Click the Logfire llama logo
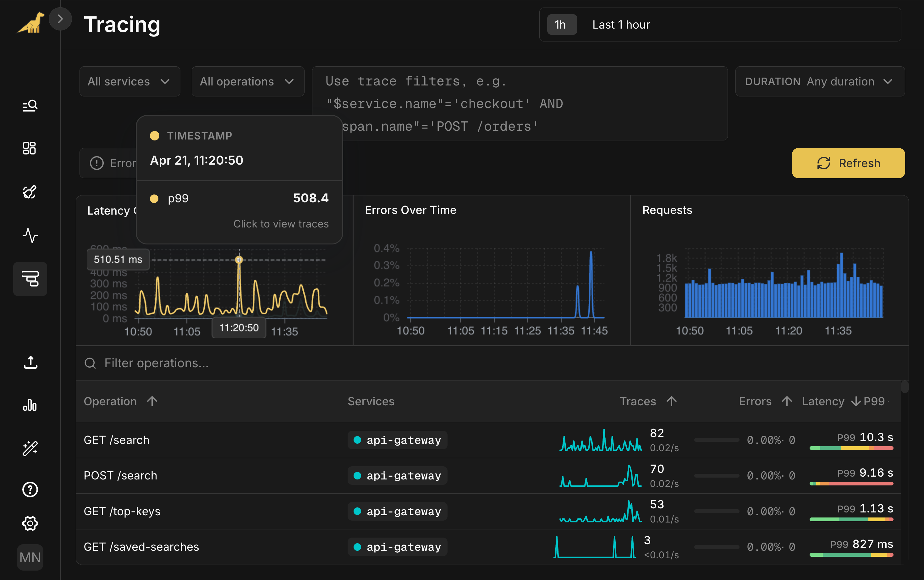The image size is (924, 580). click(x=30, y=23)
